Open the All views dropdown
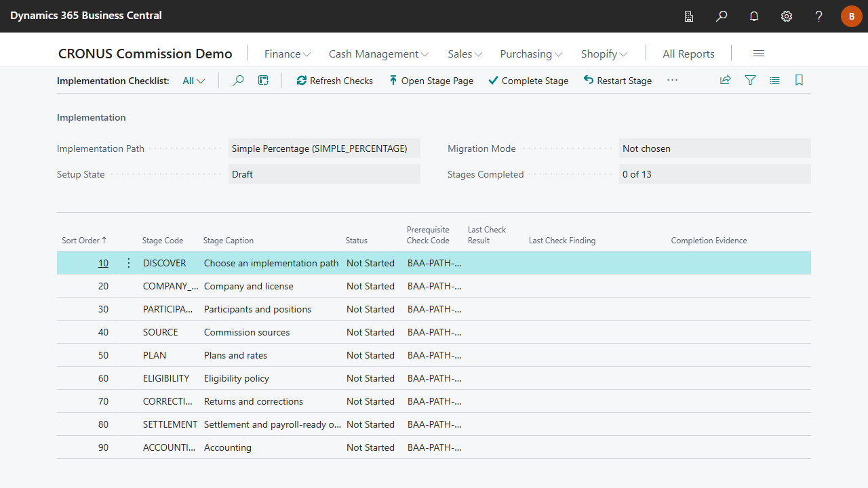The width and height of the screenshot is (868, 488). 194,81
